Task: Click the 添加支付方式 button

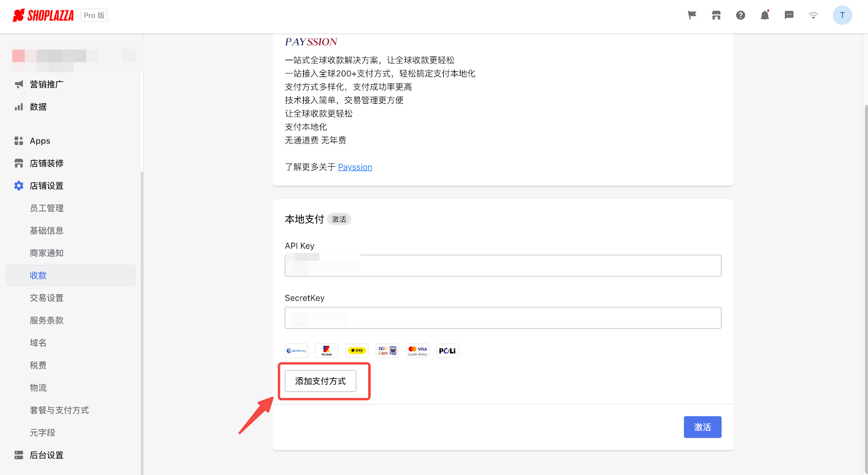Action: [x=321, y=381]
